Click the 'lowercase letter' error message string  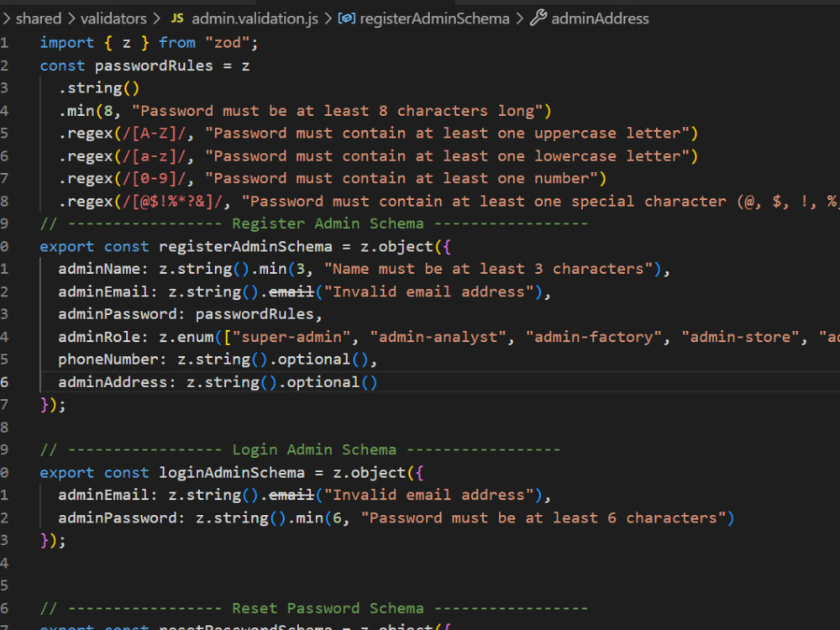coord(447,156)
